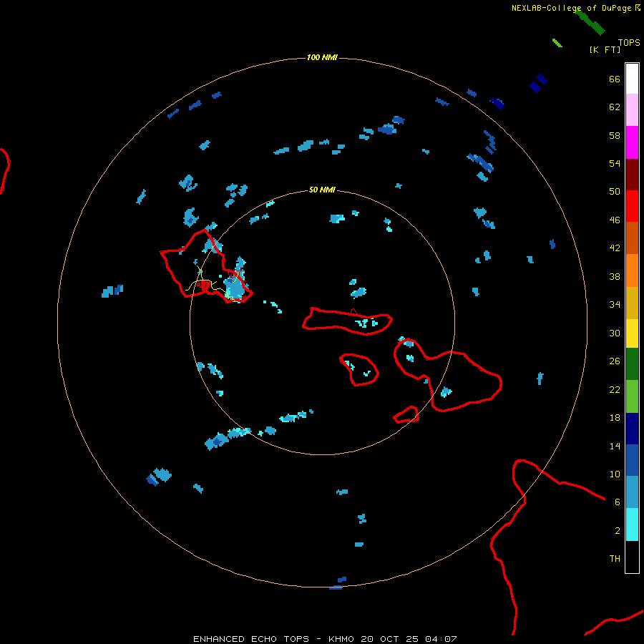This screenshot has width=644, height=644.
Task: Click the TOPS legend title
Action: pos(629,42)
